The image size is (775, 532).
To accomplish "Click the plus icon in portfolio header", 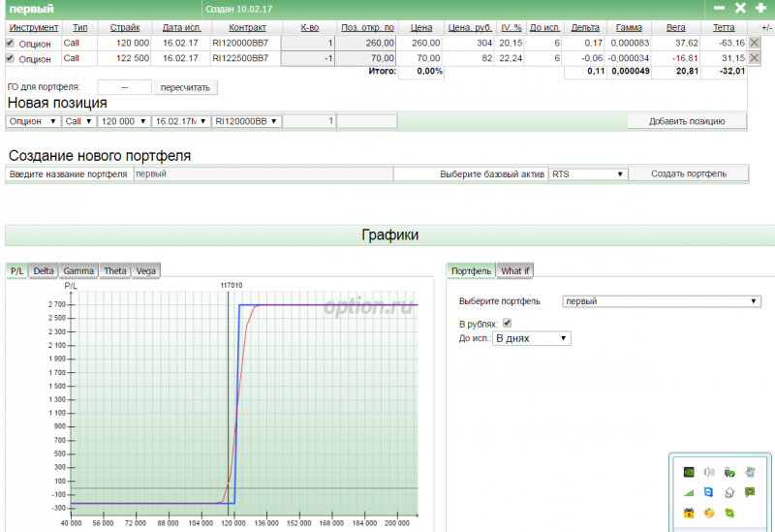I will pos(760,8).
